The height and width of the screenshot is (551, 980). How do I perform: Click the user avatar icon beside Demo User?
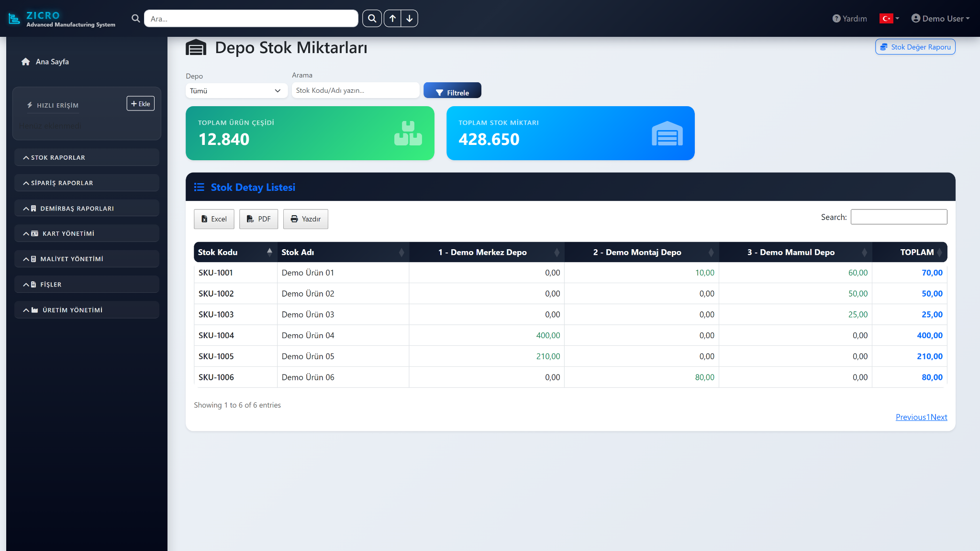click(x=916, y=18)
